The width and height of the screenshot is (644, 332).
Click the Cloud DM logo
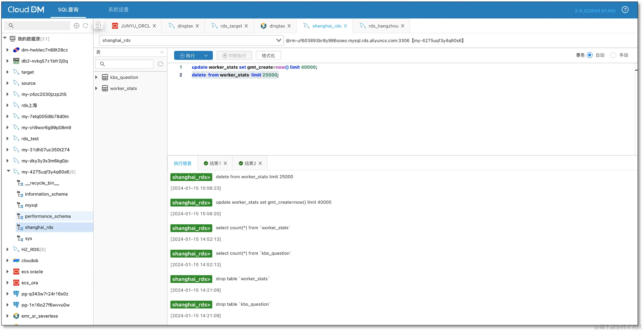[26, 9]
